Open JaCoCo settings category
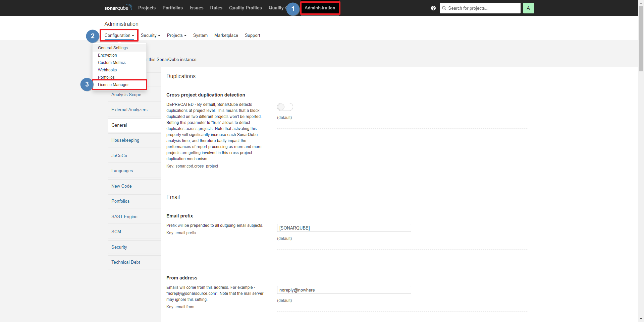 point(134,156)
